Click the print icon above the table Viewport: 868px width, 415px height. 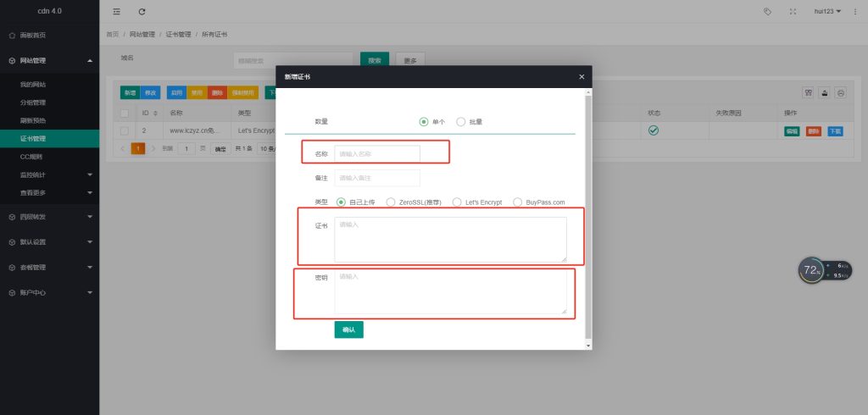click(840, 92)
